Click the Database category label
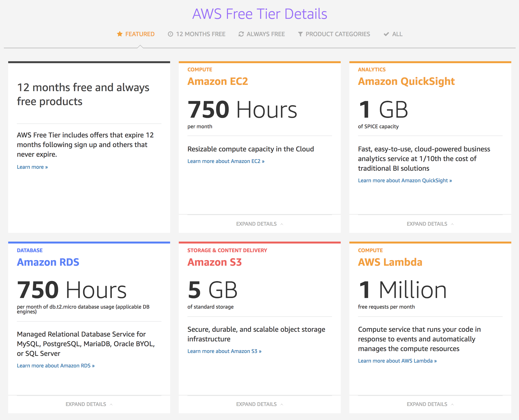Image resolution: width=519 pixels, height=420 pixels. pyautogui.click(x=29, y=251)
